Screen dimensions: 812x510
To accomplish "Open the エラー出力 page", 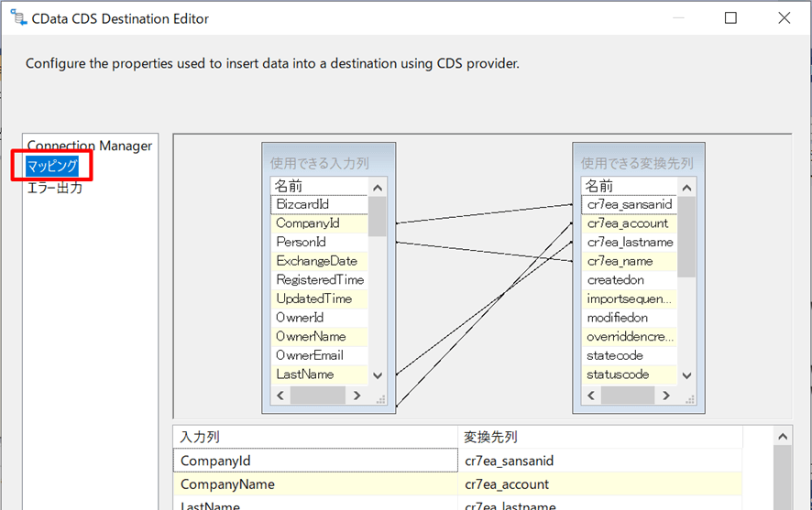I will tap(54, 187).
